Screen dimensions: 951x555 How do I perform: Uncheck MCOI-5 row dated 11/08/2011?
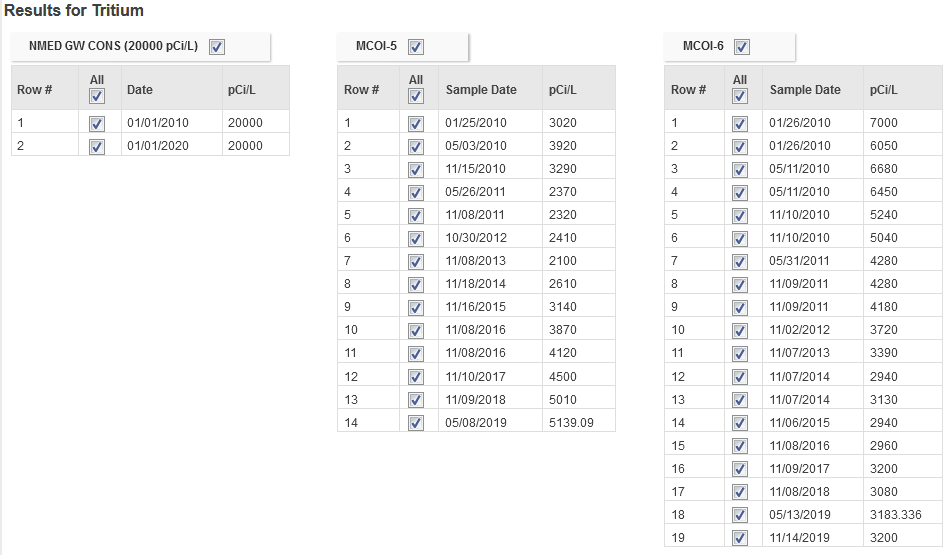[415, 216]
